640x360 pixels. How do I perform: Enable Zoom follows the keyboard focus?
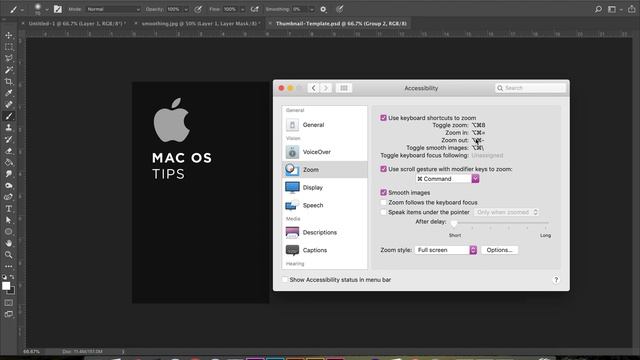[x=383, y=202]
